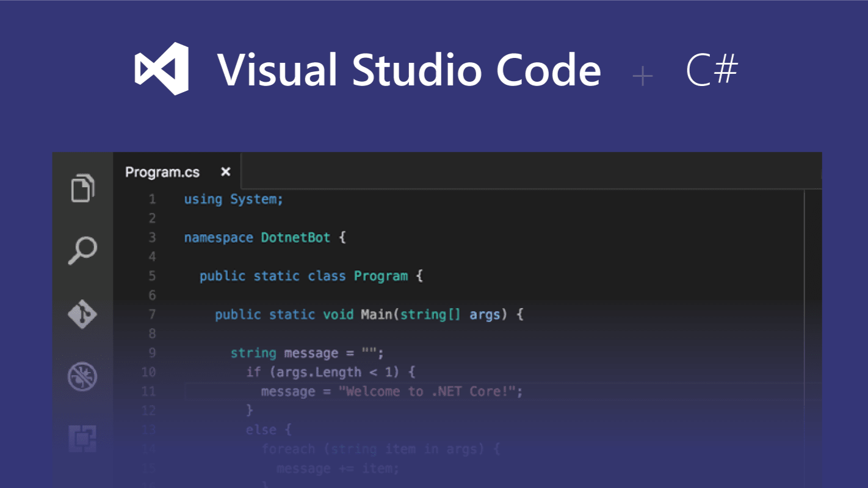Click the Visual Studio Code logo icon
Screen dimensions: 868x488
(162, 68)
